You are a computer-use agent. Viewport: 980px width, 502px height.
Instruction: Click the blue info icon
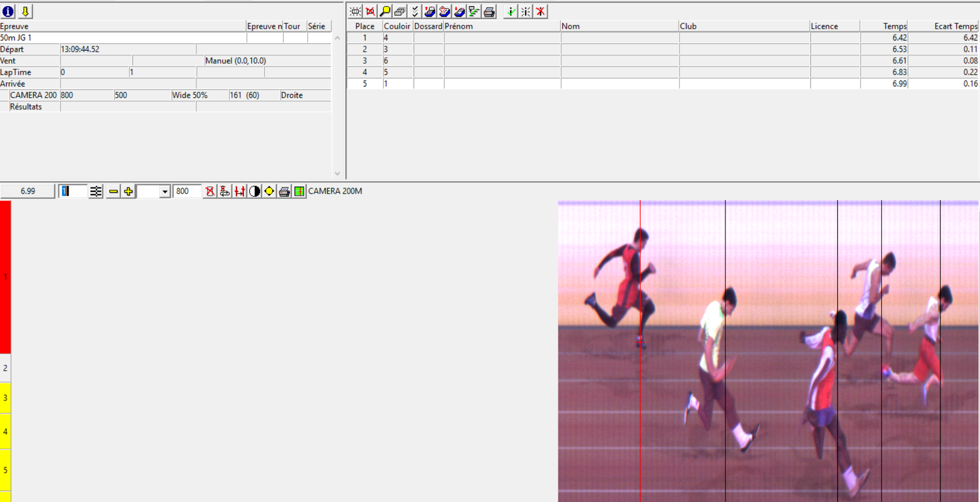click(x=8, y=11)
